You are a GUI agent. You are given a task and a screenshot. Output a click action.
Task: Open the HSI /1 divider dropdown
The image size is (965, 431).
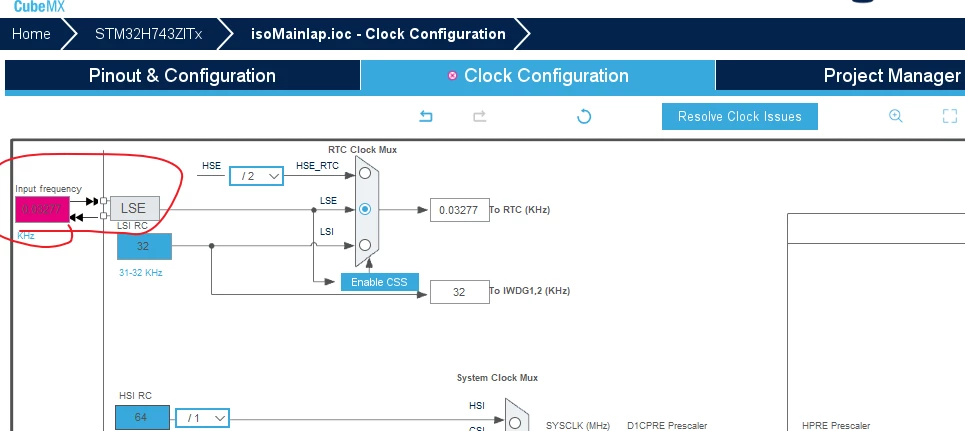(x=202, y=418)
